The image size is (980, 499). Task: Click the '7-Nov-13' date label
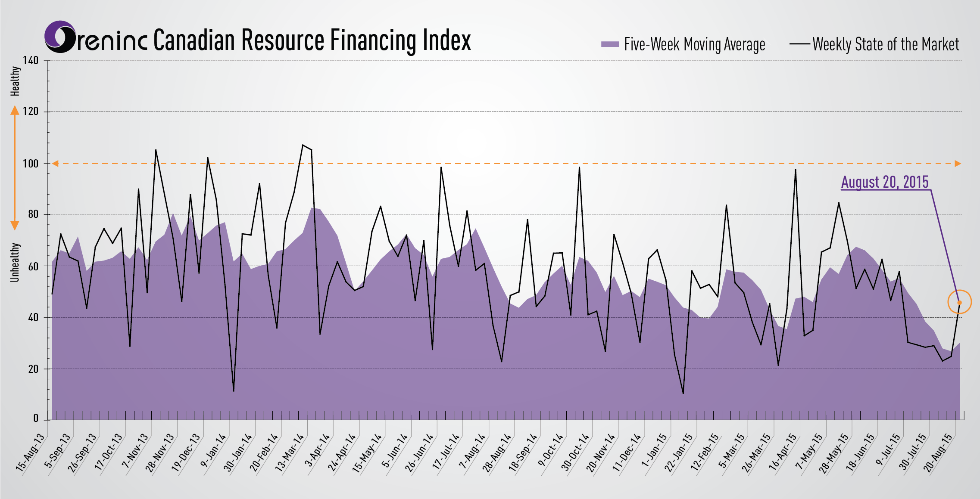point(134,451)
